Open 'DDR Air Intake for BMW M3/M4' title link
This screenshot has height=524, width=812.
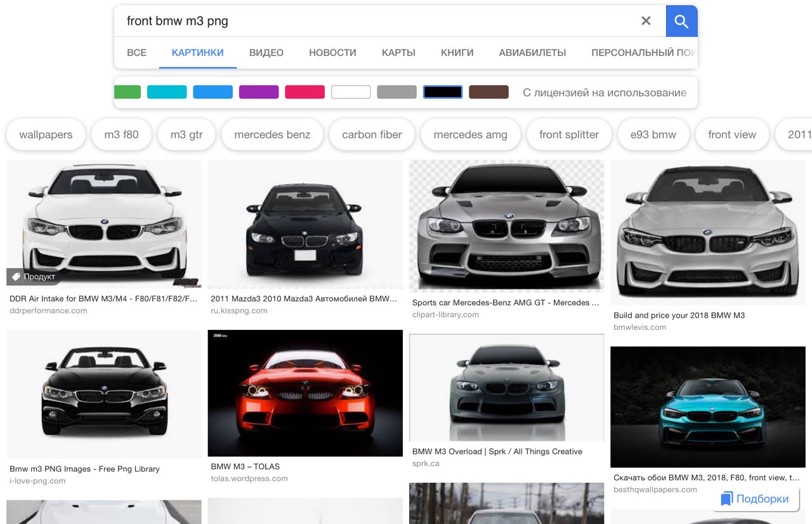tap(104, 298)
